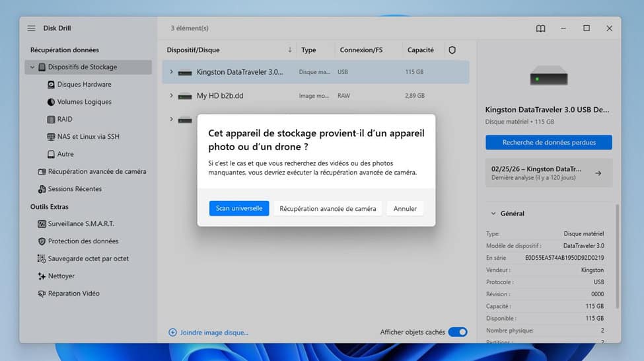The height and width of the screenshot is (361, 644).
Task: Collapse Dispositifs de Stockage tree
Action: click(x=32, y=67)
